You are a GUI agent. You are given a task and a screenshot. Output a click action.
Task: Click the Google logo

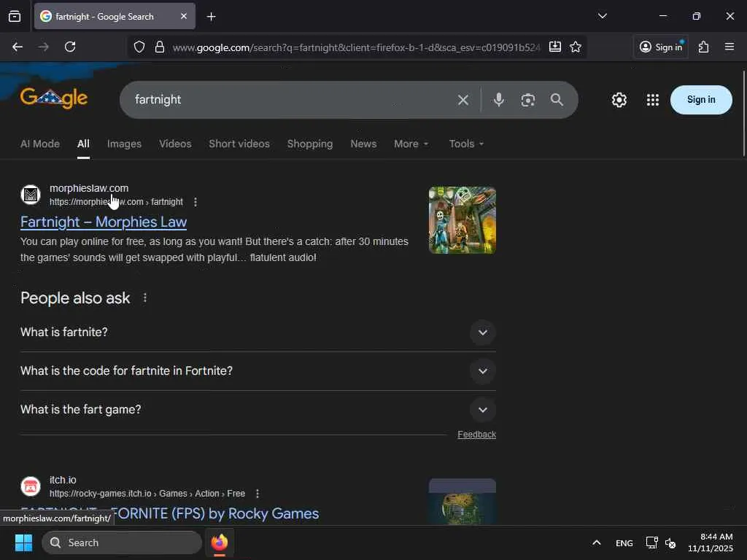(54, 98)
